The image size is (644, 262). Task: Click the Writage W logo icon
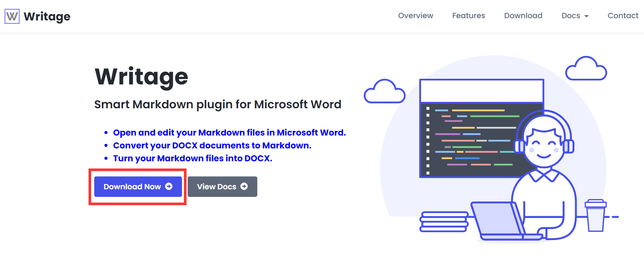pos(12,16)
